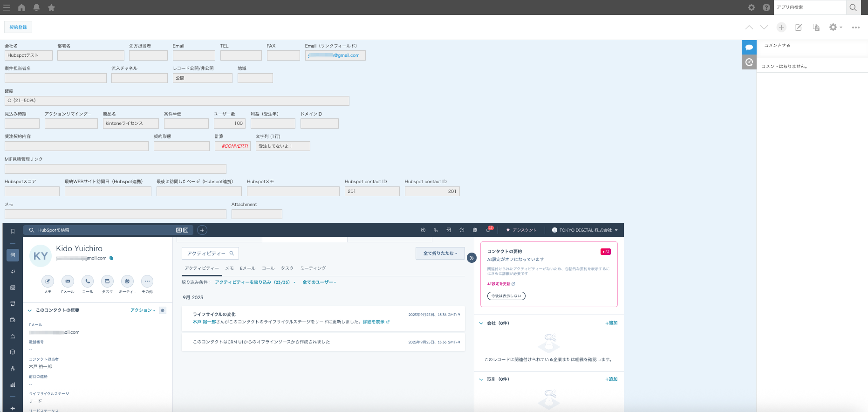Open 全てのユーザー filter dropdown

[x=319, y=282]
